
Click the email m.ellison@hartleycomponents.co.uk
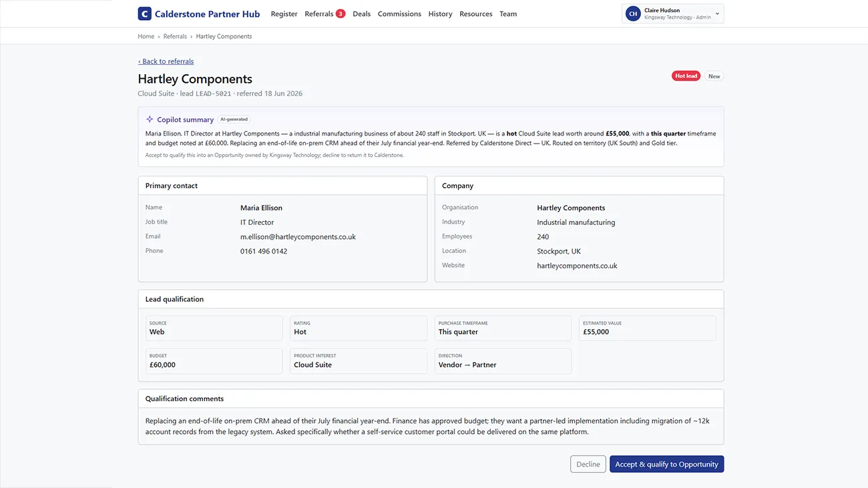(298, 237)
